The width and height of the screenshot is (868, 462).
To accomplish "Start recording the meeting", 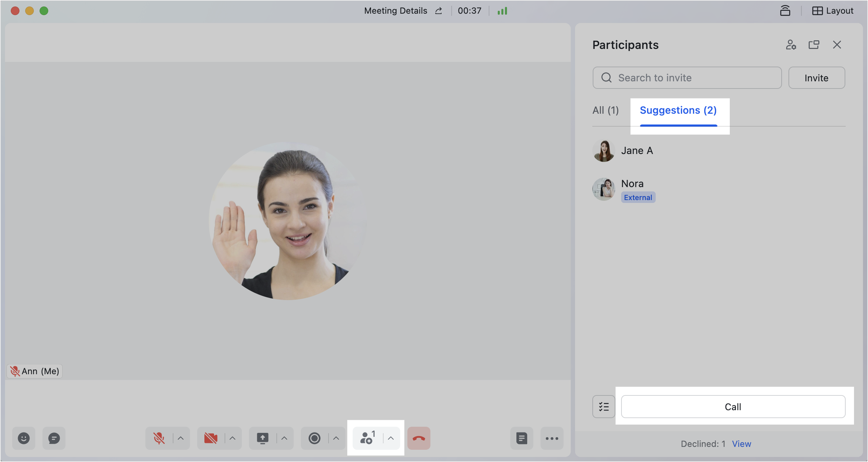I will pyautogui.click(x=314, y=438).
